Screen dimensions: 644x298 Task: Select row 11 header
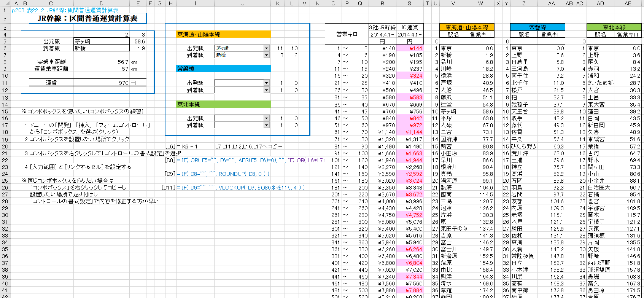(x=5, y=83)
